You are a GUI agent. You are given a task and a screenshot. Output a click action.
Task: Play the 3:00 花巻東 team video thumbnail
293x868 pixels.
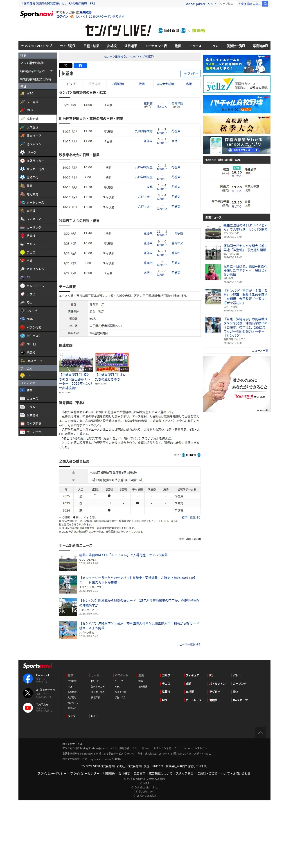(x=76, y=362)
